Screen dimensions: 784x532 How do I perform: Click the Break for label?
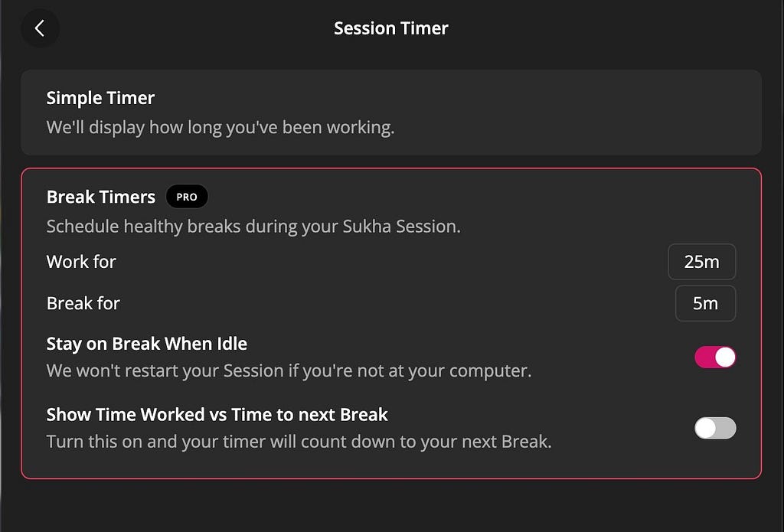tap(83, 303)
